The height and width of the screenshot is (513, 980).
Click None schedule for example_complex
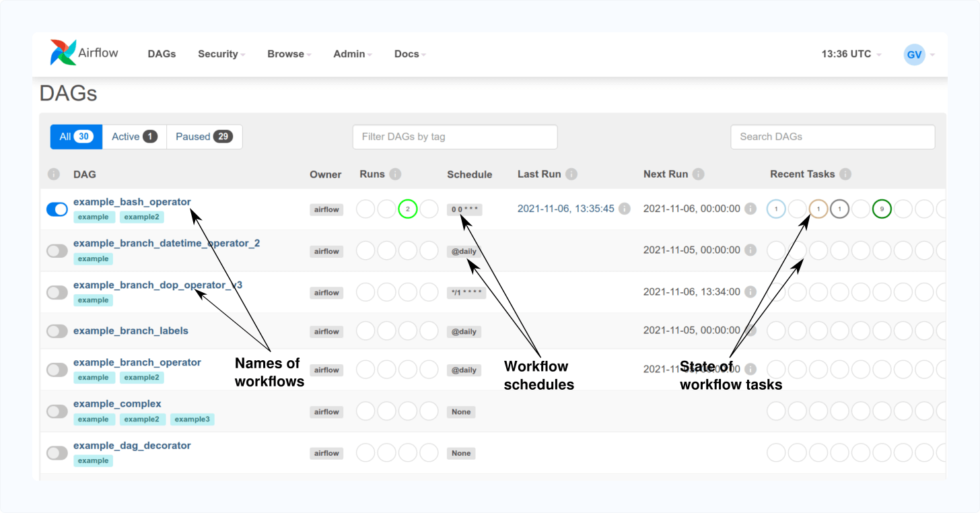[x=461, y=412]
